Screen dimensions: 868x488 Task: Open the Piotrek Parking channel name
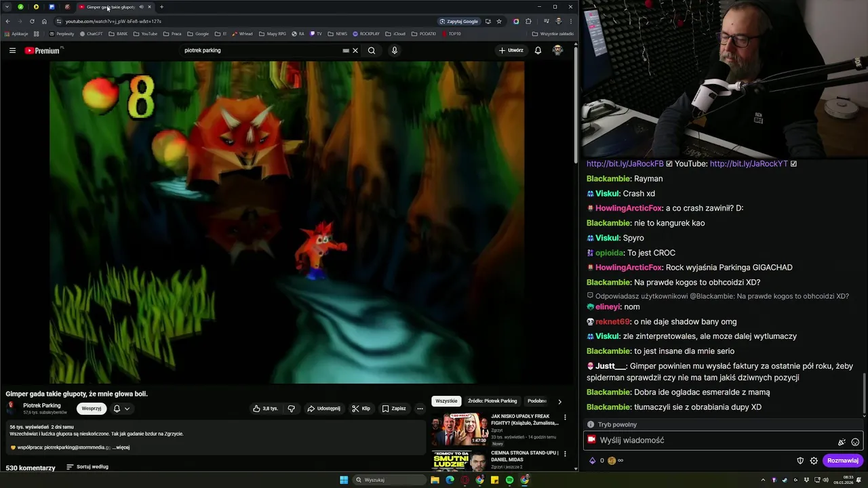click(42, 405)
